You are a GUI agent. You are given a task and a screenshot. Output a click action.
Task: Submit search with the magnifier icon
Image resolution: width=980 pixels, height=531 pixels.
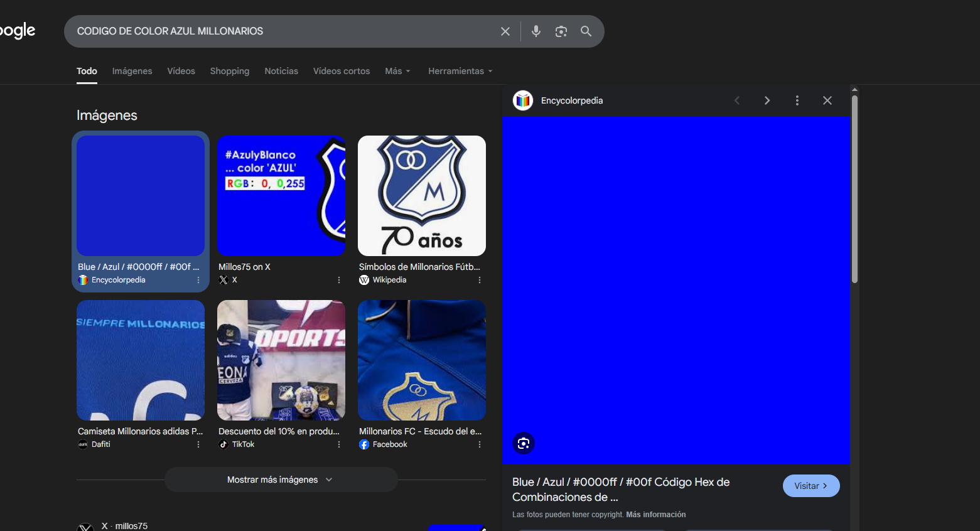pyautogui.click(x=586, y=31)
